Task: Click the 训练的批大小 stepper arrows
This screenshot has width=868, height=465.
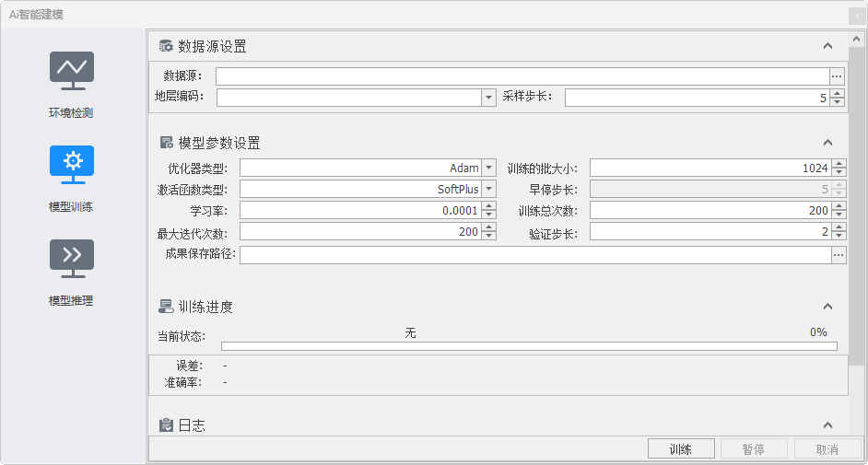Action: coord(838,169)
